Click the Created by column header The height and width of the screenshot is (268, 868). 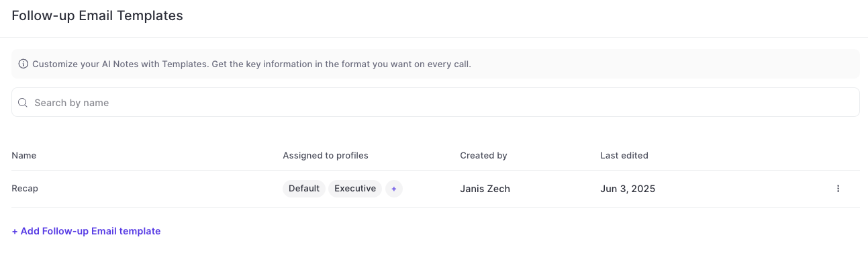(x=483, y=155)
